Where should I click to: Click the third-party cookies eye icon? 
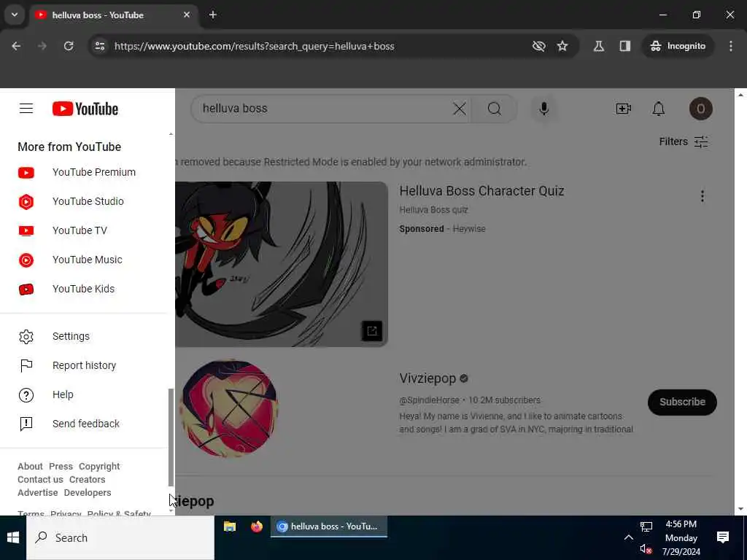click(539, 46)
